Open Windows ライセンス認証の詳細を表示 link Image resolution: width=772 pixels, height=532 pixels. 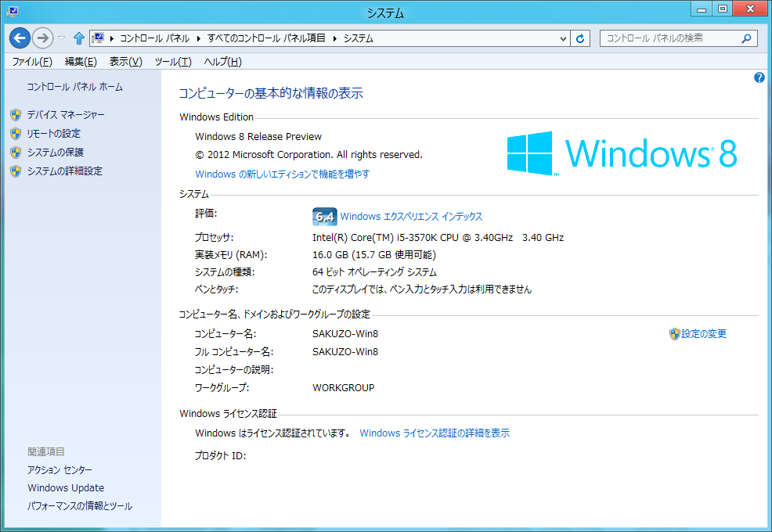435,433
